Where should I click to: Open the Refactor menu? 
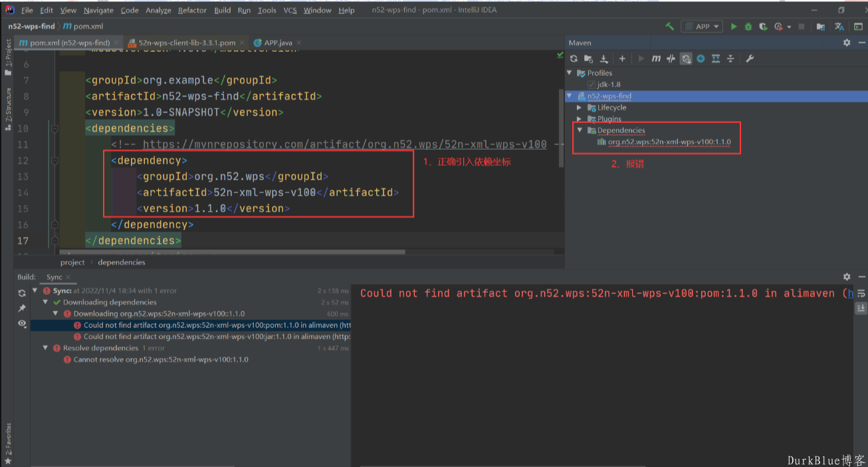(193, 10)
